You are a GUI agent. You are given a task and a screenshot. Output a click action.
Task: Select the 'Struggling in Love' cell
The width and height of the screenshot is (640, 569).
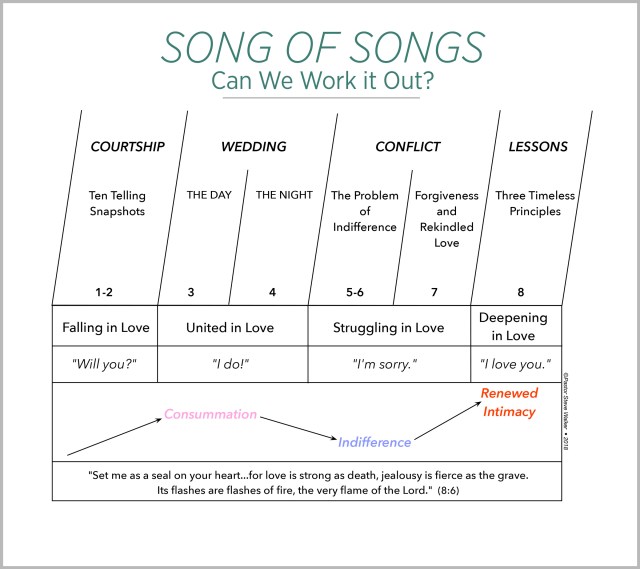coord(388,327)
